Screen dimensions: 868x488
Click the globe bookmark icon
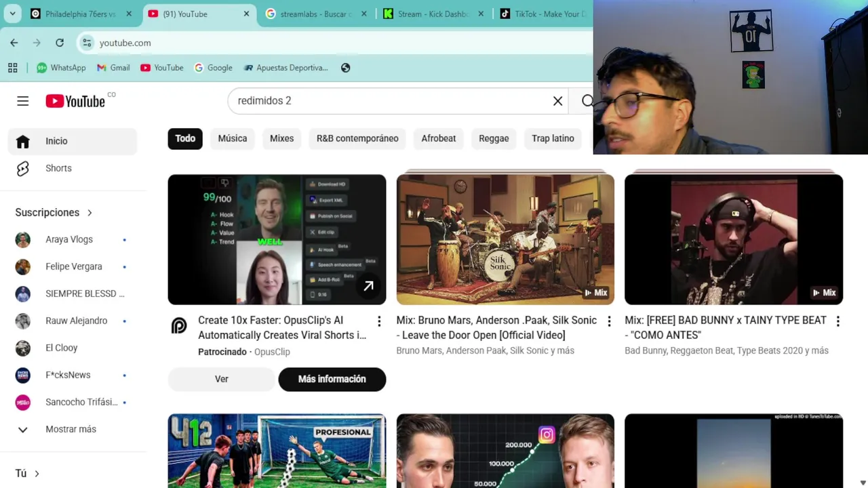[346, 68]
